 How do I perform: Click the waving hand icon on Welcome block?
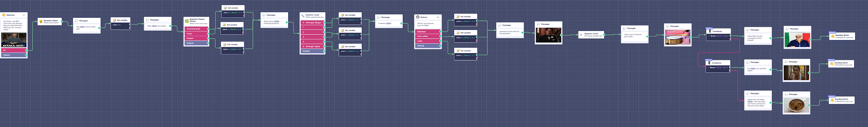click(4, 15)
